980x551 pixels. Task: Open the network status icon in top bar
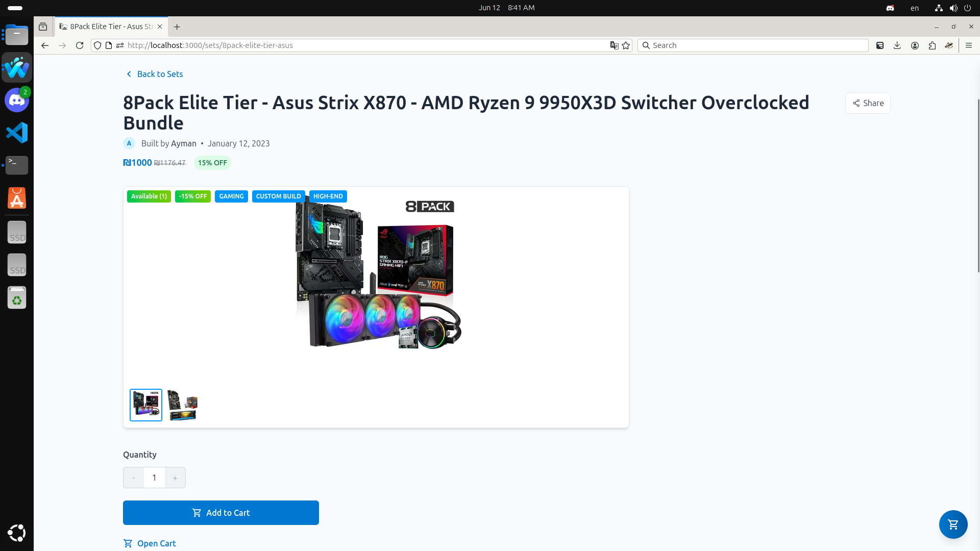pos(939,8)
